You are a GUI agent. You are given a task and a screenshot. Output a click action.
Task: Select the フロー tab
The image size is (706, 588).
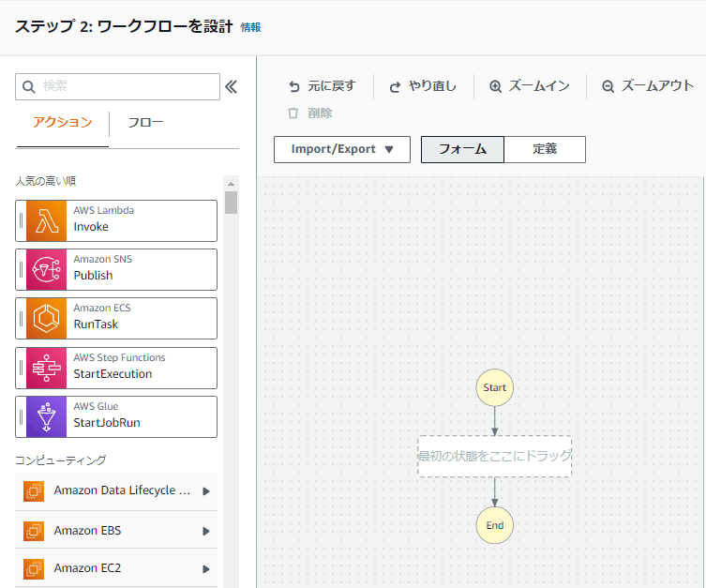point(145,123)
